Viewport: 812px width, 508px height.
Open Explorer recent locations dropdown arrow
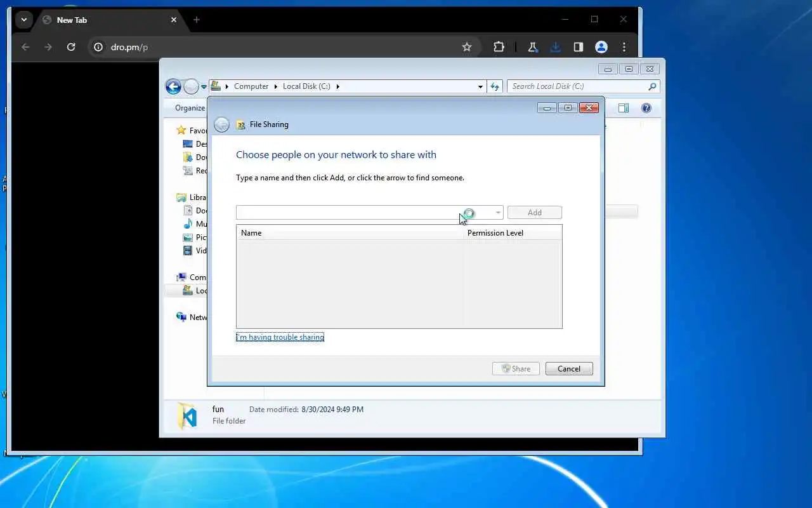[x=204, y=86]
